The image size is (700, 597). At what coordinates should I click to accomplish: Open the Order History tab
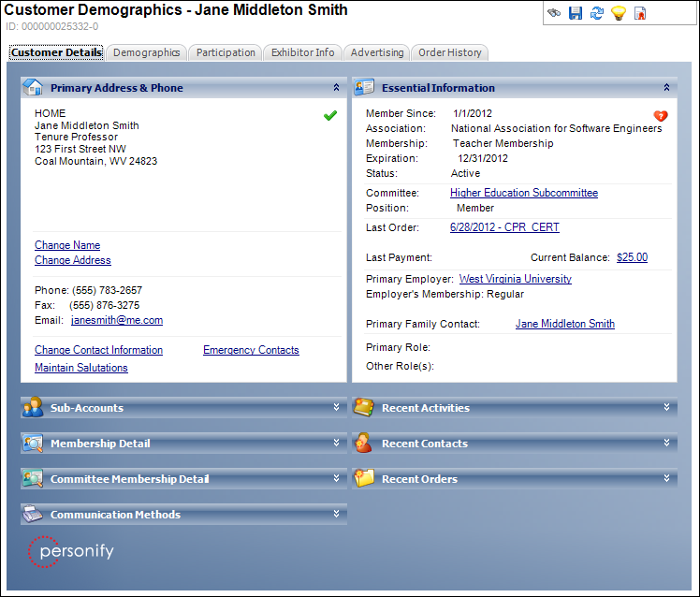coord(449,52)
